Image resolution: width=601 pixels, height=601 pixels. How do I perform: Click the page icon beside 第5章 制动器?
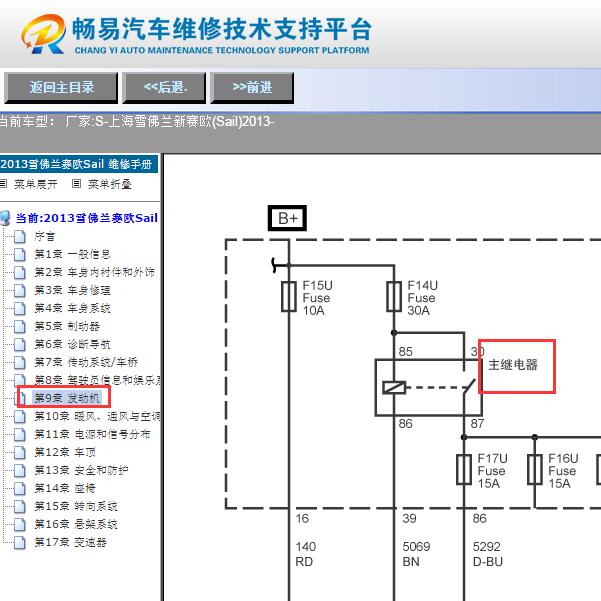pos(20,327)
